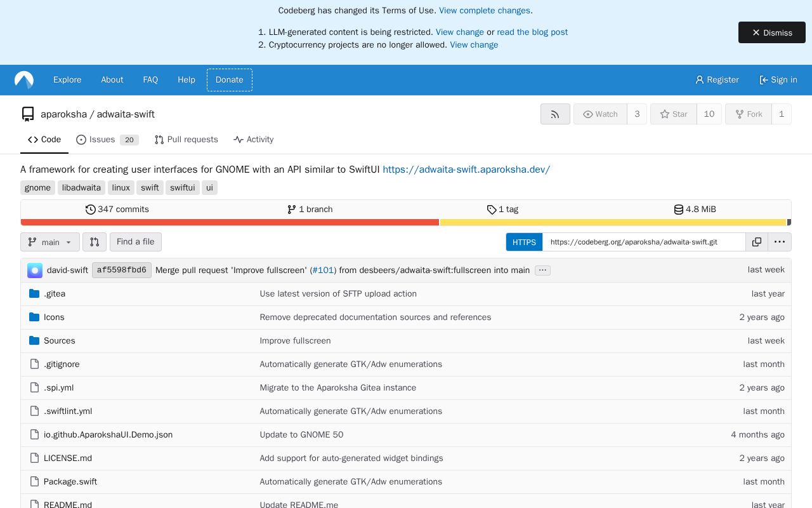Click the .gitea folder icon
This screenshot has width=812, height=508.
[x=34, y=293]
